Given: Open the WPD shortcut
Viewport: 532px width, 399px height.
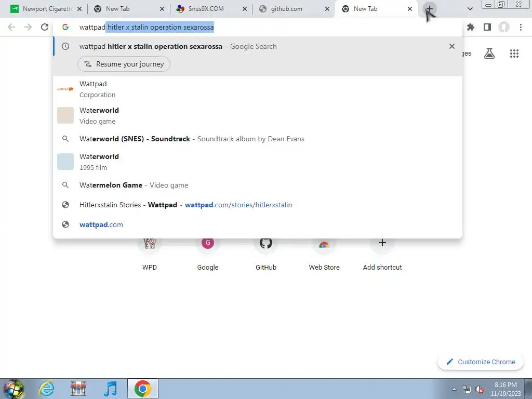Looking at the screenshot, I should [x=150, y=255].
